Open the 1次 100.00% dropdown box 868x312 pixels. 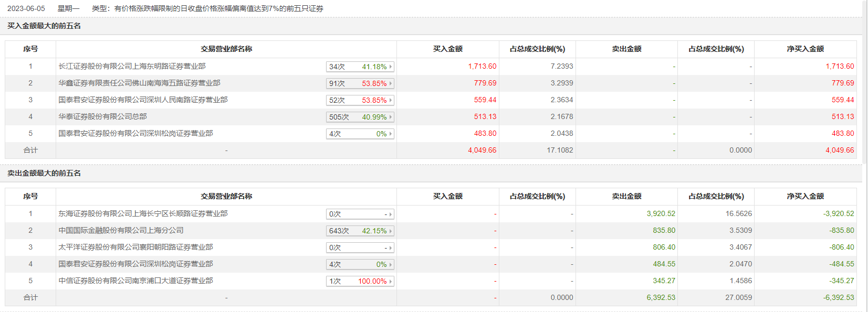point(359,281)
